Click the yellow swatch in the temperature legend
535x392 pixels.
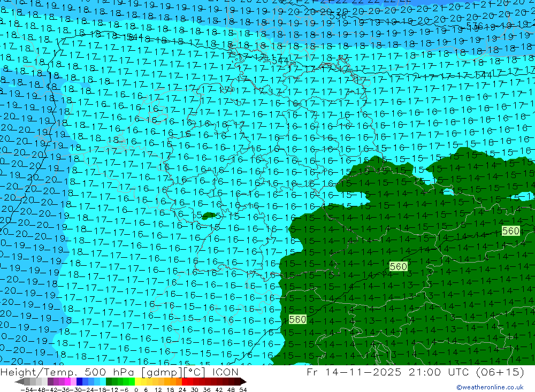point(138,381)
